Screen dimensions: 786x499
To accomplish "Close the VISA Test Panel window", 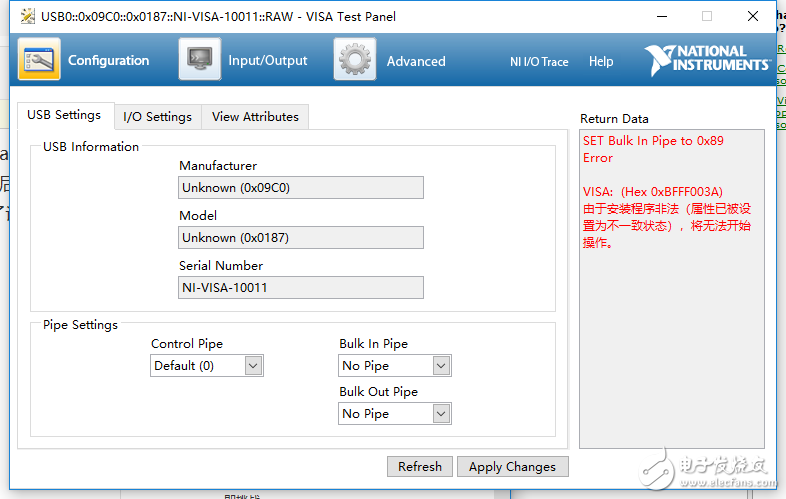I will coord(752,17).
